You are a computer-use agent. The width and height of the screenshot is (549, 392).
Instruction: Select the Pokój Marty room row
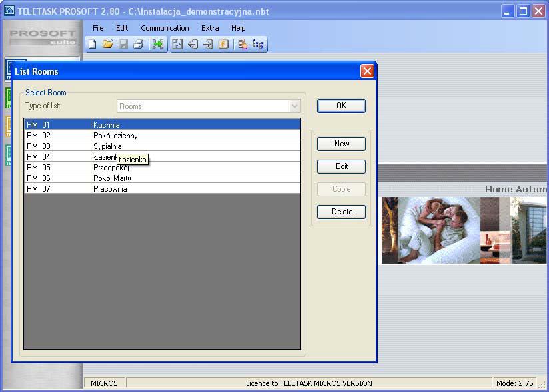pos(162,178)
